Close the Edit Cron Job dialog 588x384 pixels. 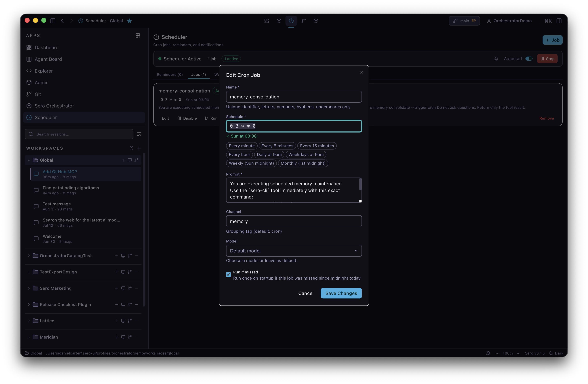coord(362,72)
